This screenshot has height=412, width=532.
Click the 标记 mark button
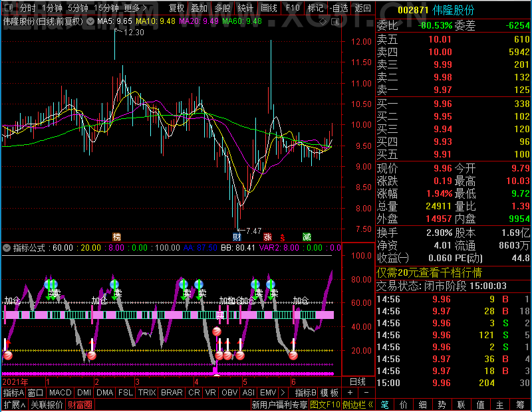315,7
